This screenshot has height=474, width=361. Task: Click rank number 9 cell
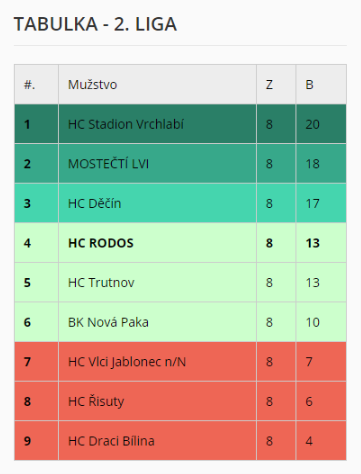36,441
